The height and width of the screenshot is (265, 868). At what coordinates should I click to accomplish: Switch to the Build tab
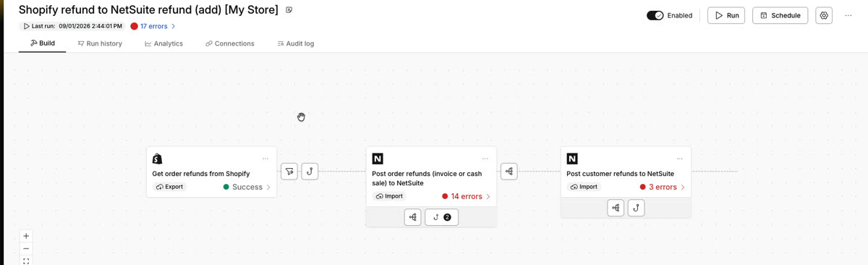[x=42, y=43]
